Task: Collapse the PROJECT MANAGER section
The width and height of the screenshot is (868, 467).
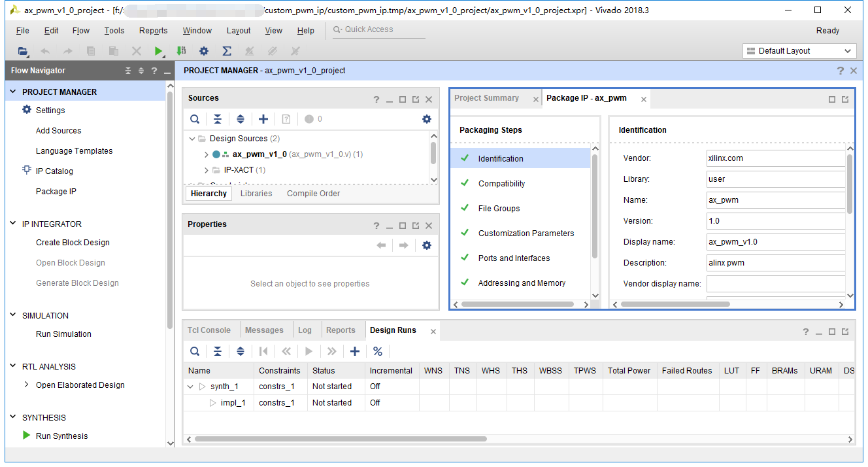Action: (x=13, y=92)
